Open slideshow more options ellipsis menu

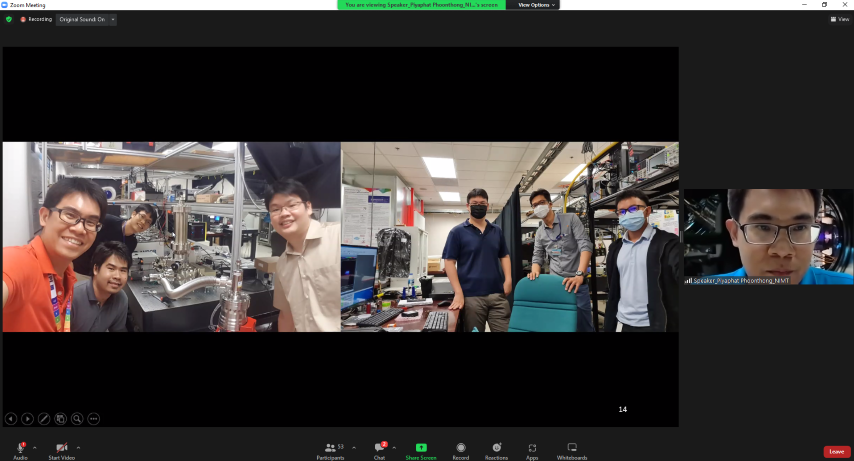click(x=94, y=419)
